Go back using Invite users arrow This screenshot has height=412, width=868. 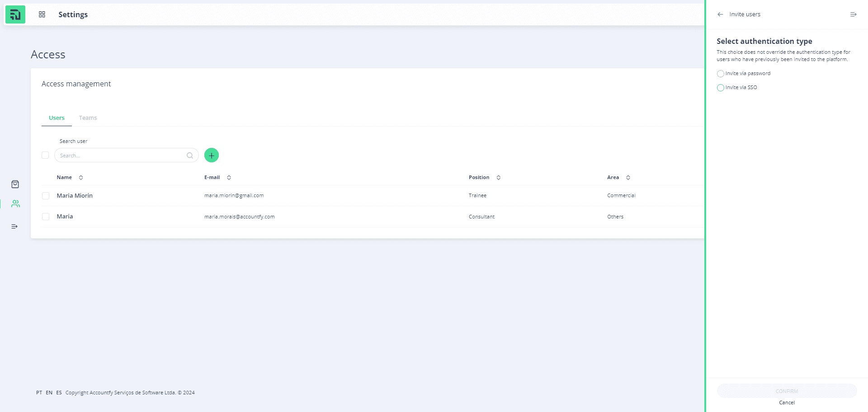pyautogui.click(x=720, y=14)
